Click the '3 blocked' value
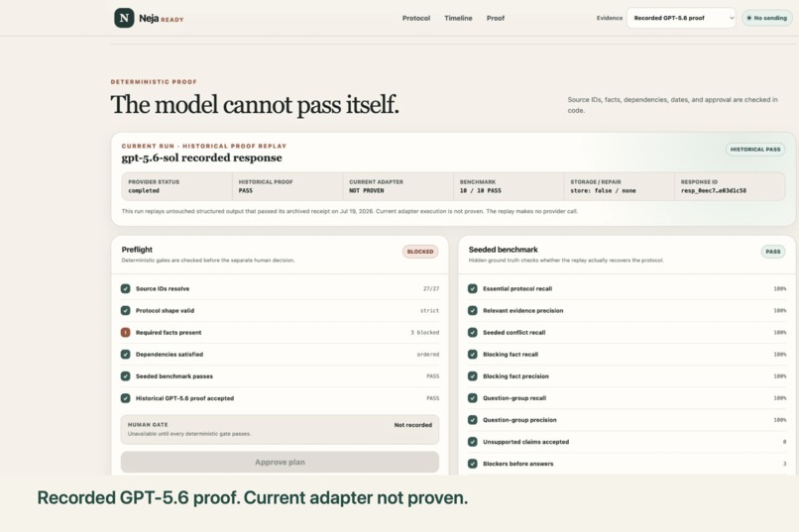The height and width of the screenshot is (532, 799). [x=425, y=333]
